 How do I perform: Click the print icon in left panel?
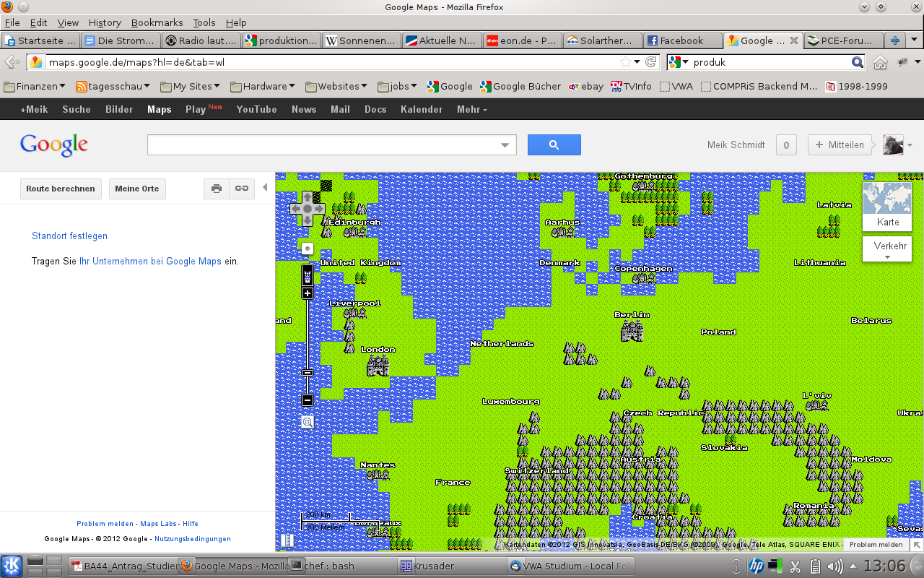pos(216,189)
